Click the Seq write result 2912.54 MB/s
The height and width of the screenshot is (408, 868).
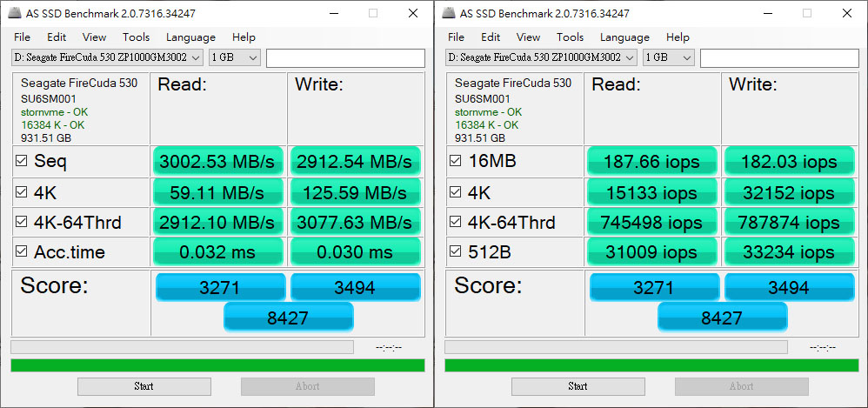point(355,162)
